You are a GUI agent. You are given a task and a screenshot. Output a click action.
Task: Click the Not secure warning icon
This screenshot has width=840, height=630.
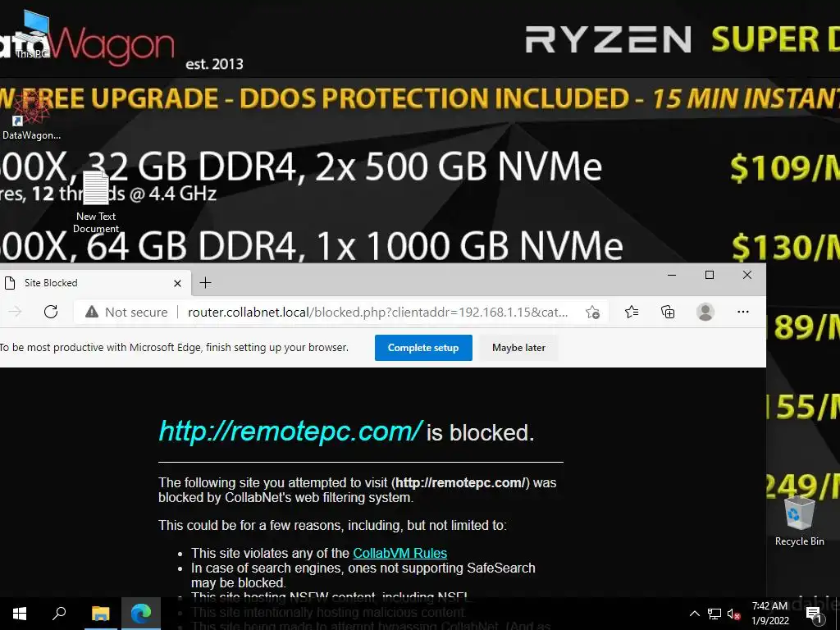pos(92,312)
